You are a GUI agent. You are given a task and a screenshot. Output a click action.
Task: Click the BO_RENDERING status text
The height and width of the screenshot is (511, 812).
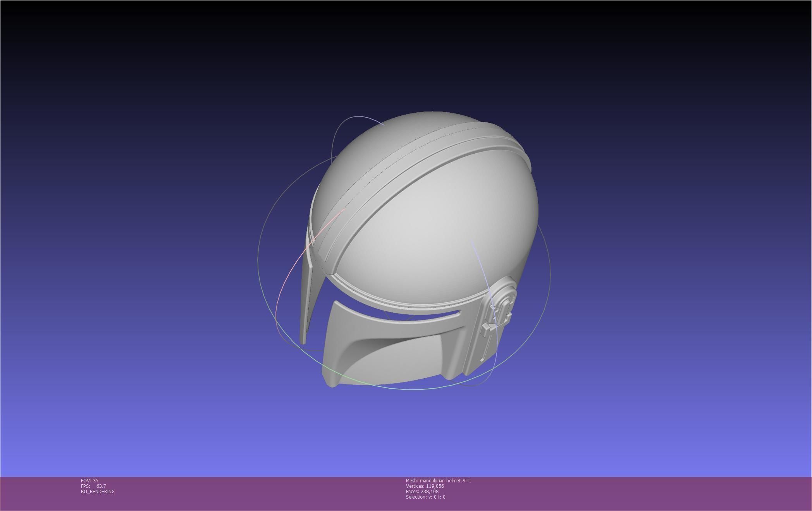point(98,491)
